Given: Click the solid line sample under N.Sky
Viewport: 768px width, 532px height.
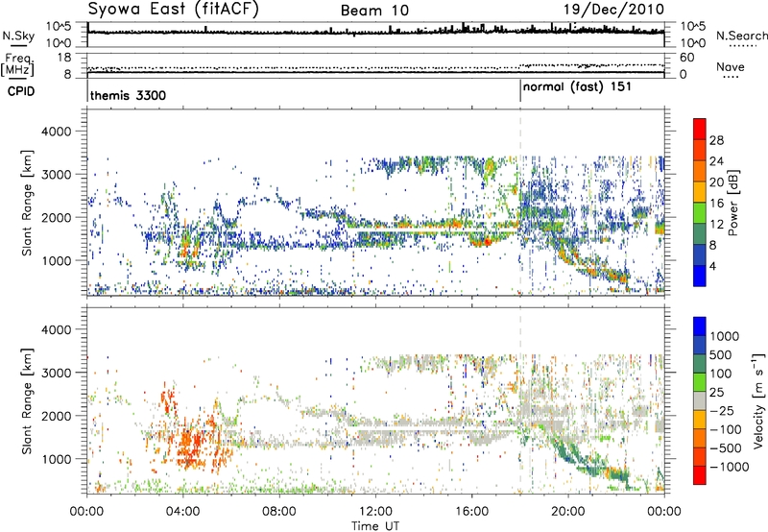Looking at the screenshot, I should tap(18, 46).
